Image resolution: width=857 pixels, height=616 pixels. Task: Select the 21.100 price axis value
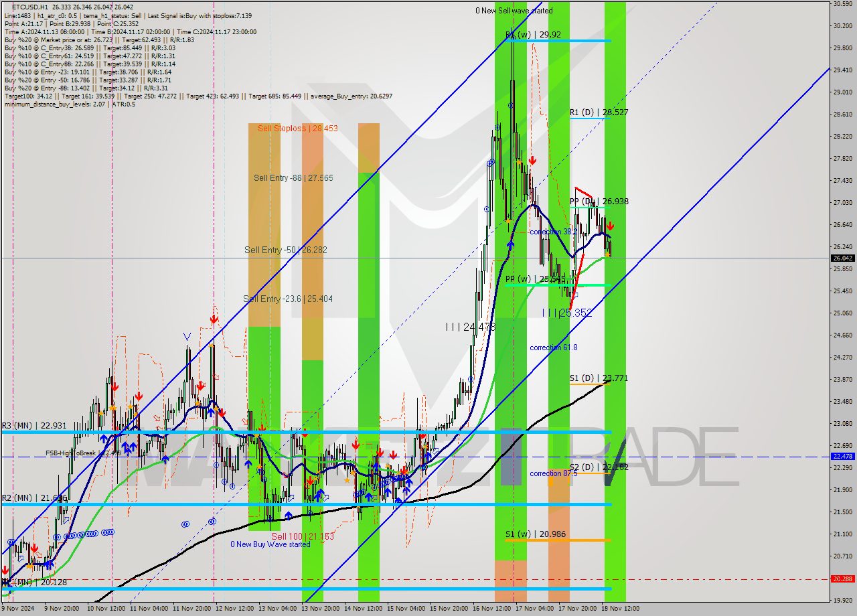pyautogui.click(x=842, y=534)
